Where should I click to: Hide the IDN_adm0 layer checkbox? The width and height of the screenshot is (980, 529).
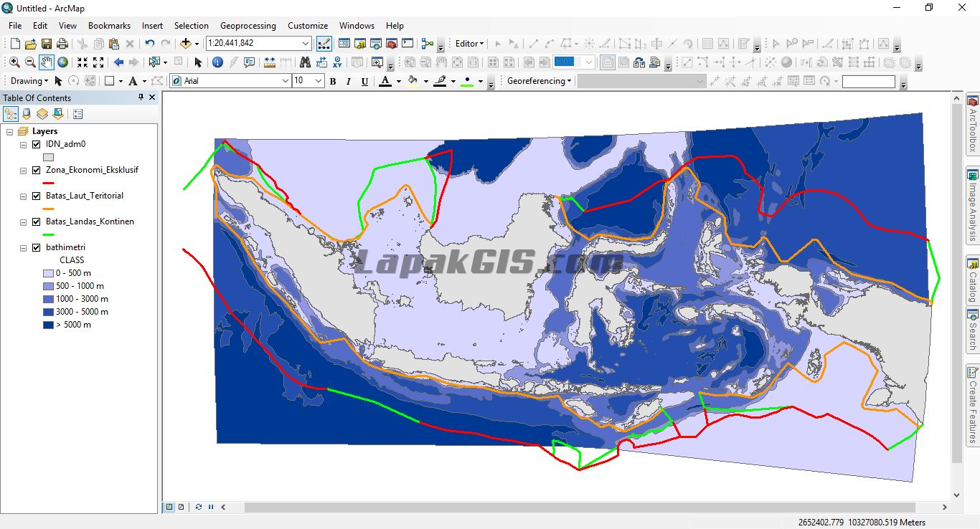(x=36, y=144)
